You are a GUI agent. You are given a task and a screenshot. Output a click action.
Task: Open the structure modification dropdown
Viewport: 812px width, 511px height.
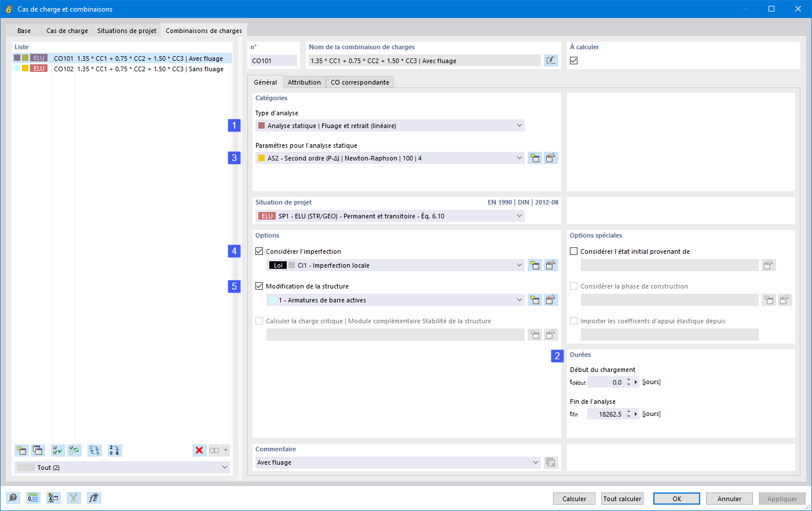coord(396,300)
